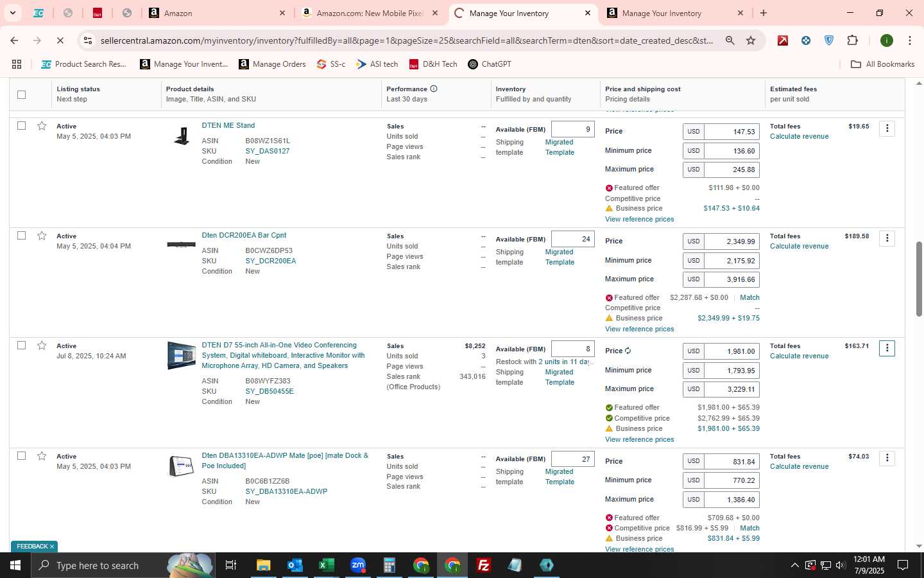This screenshot has width=924, height=578.
Task: Check the DTEN ME Stand row checkbox
Action: pos(21,126)
